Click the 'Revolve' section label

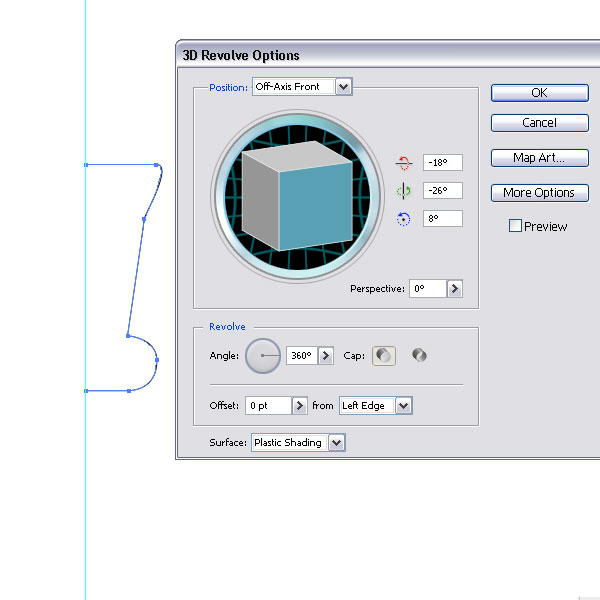[227, 327]
